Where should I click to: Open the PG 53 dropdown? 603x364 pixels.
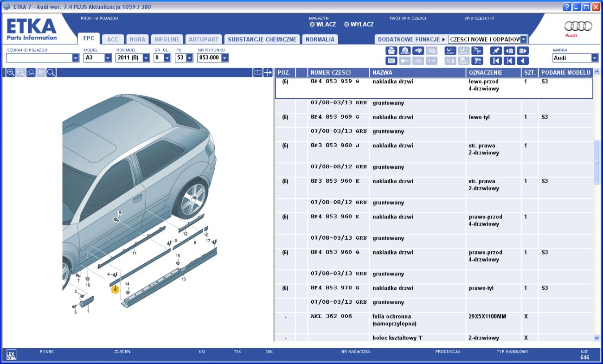[x=190, y=58]
